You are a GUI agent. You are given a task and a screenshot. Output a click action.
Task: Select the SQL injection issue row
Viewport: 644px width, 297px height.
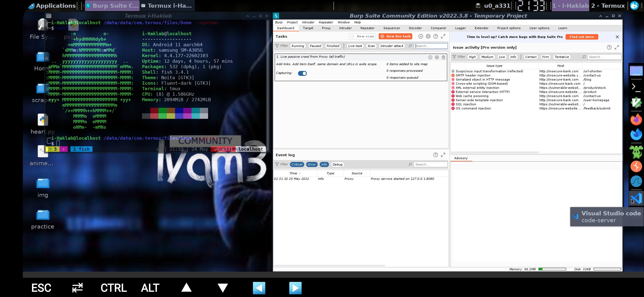tap(536, 104)
